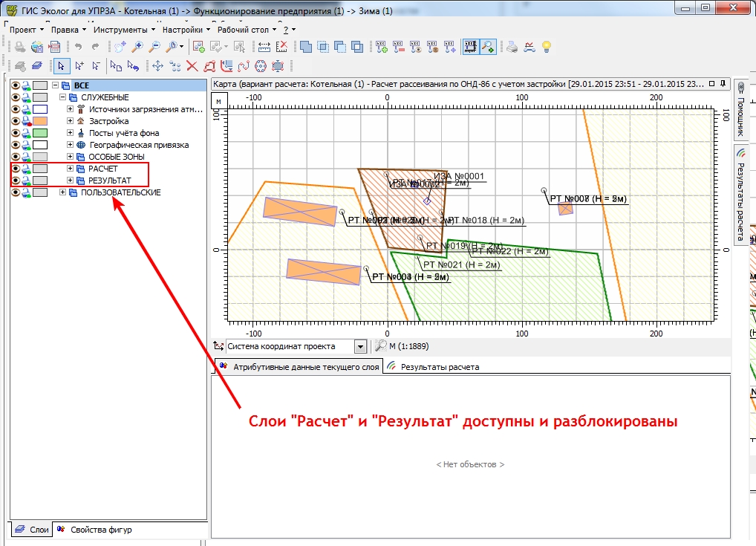Select the ruler measure distance tool
The width and height of the screenshot is (756, 546).
click(264, 47)
